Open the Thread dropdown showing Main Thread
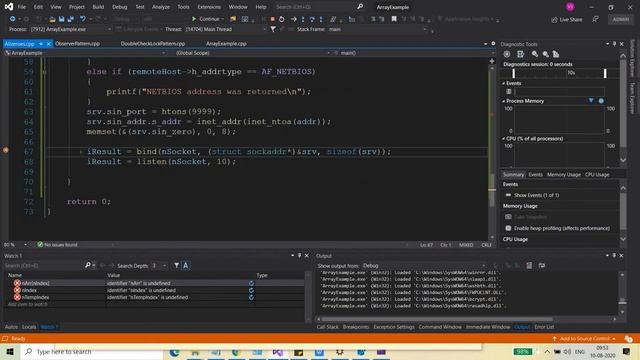Image resolution: width=640 pixels, height=360 pixels. coord(225,29)
